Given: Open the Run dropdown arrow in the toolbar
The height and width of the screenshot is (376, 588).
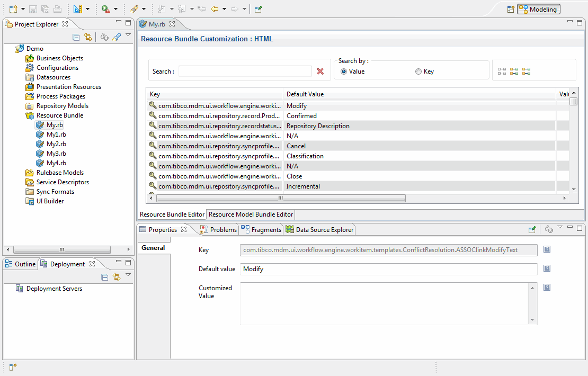Looking at the screenshot, I should tap(115, 9).
